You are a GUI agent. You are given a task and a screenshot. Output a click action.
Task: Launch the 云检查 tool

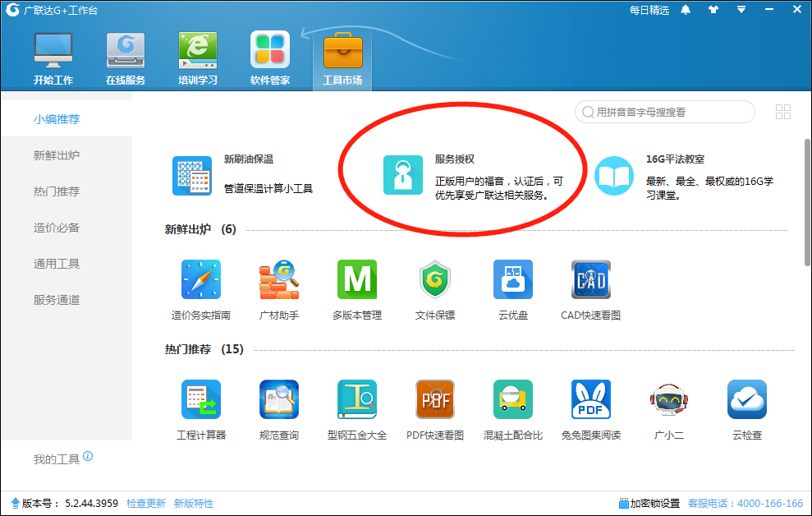coord(747,399)
